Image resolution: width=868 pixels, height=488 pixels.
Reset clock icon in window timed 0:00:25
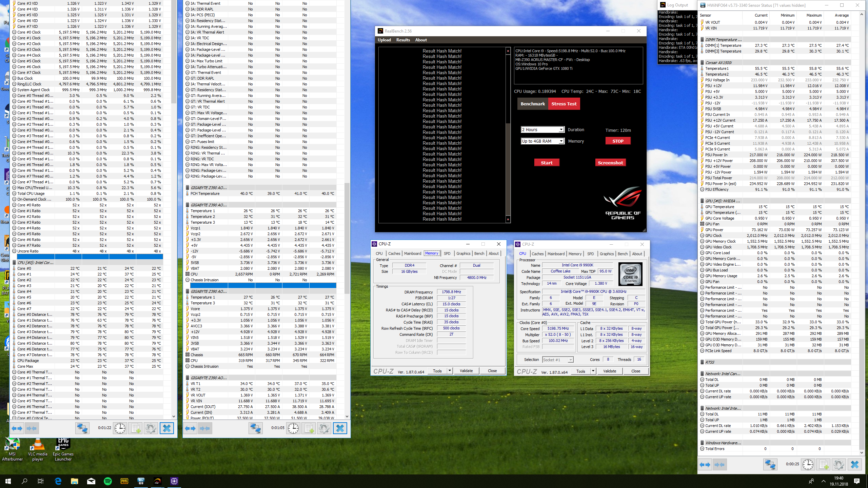click(x=808, y=465)
